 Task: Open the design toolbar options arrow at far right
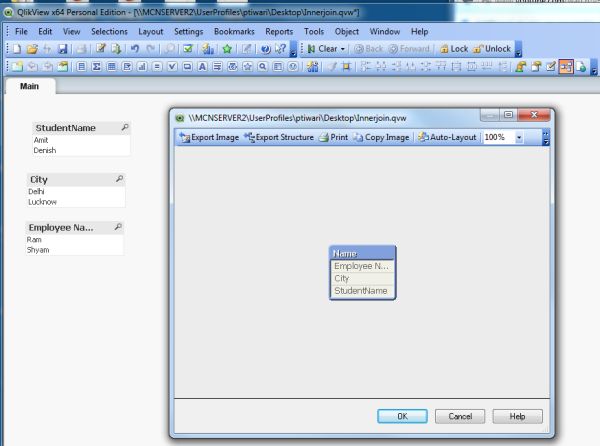(x=594, y=67)
